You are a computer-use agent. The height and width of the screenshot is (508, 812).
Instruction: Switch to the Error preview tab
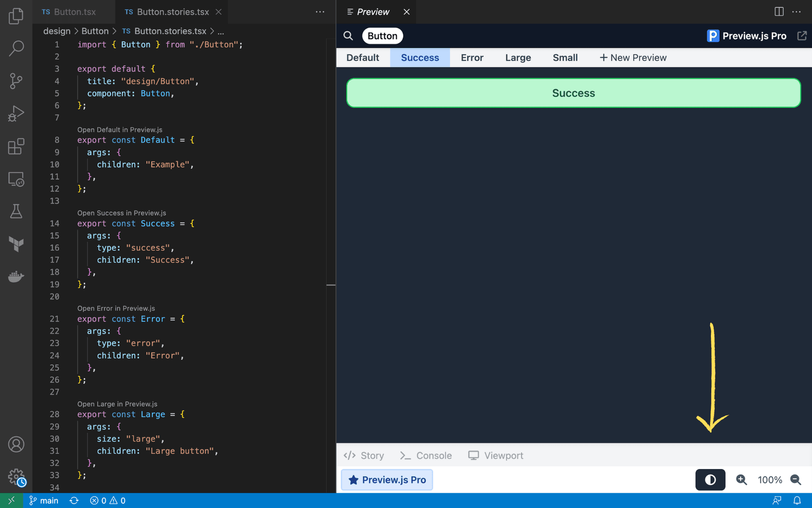[472, 57]
